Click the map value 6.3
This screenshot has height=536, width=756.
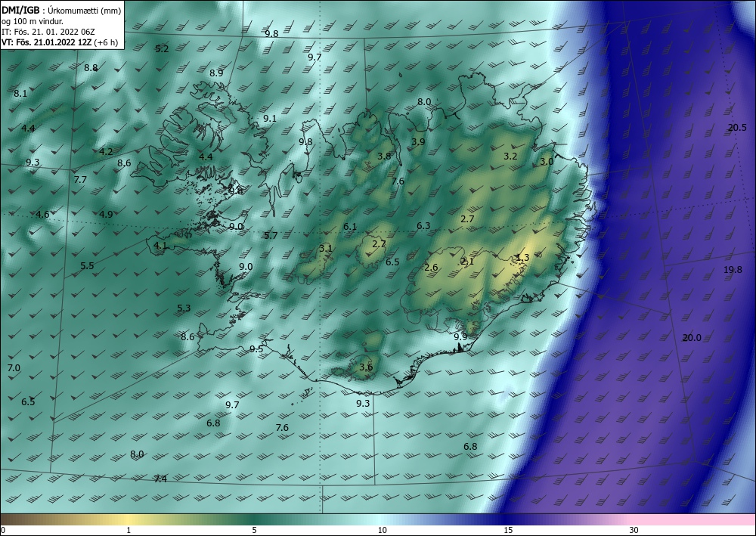[x=423, y=225]
